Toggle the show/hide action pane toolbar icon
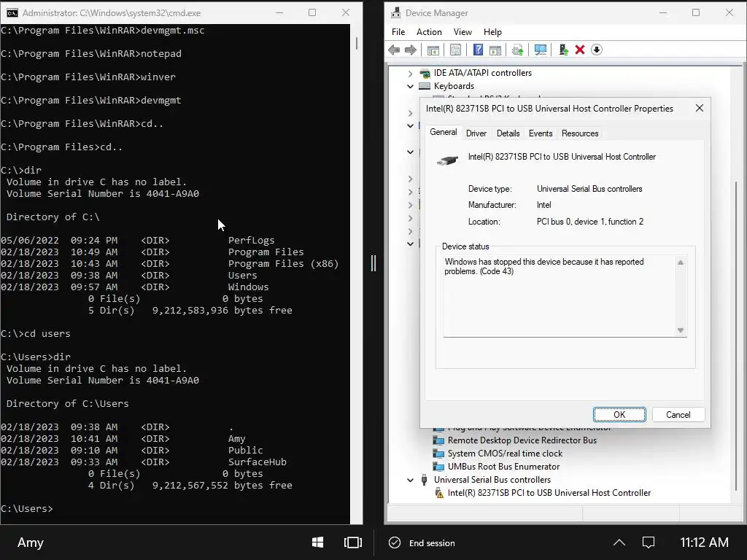The image size is (747, 560). [495, 50]
